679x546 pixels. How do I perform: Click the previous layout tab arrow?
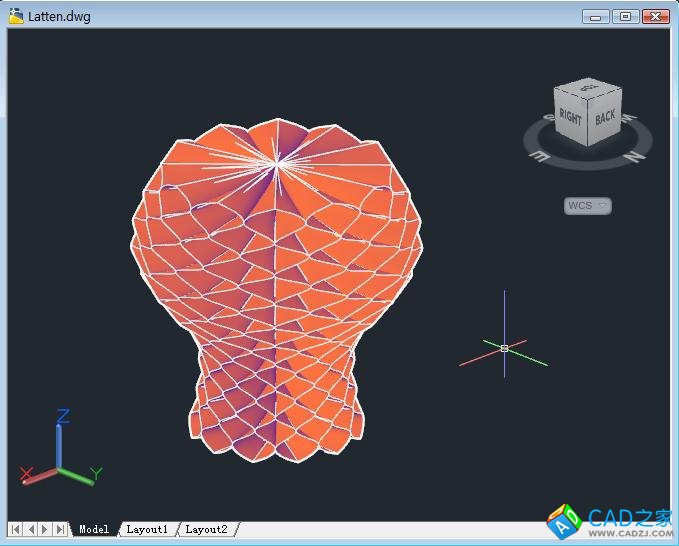(31, 529)
